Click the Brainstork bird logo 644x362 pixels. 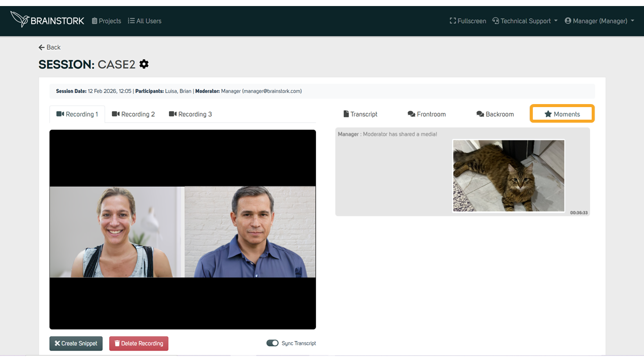[20, 19]
